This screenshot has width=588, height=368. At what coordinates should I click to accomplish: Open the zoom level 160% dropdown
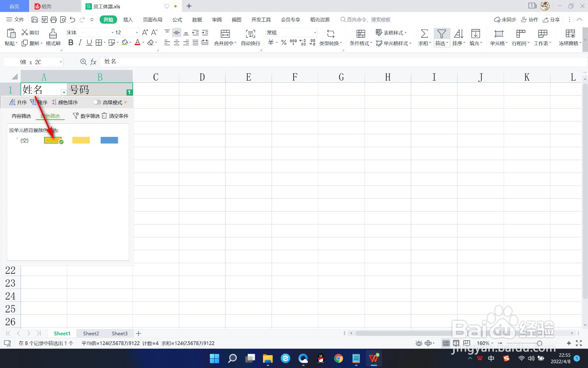(492, 343)
